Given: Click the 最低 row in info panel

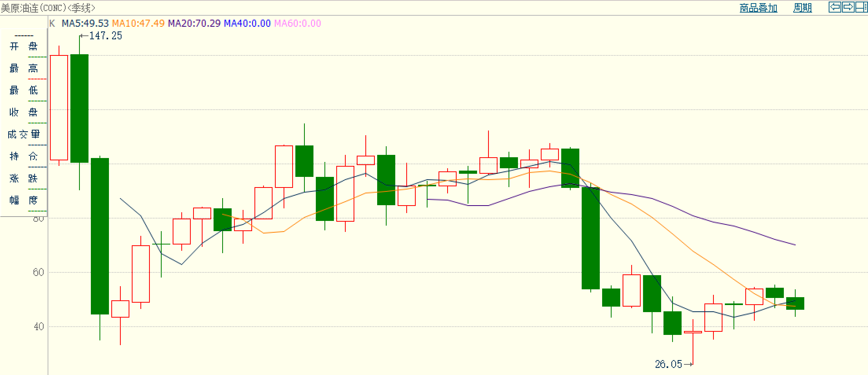Looking at the screenshot, I should click(x=24, y=91).
